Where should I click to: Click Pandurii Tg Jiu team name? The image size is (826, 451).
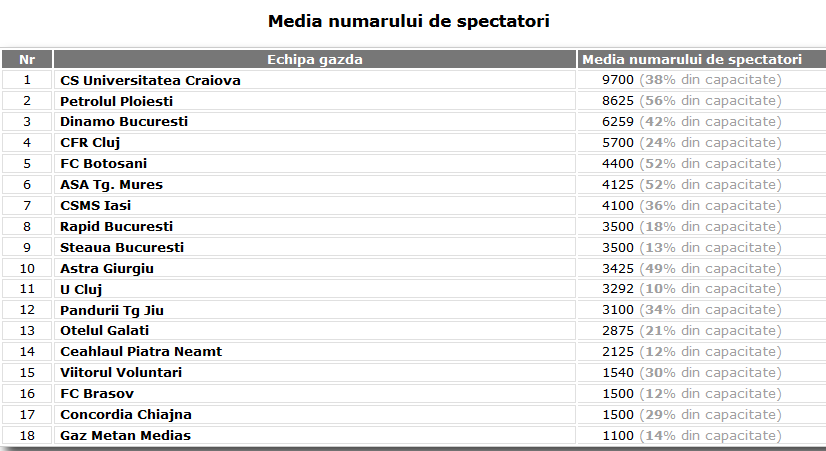click(112, 311)
